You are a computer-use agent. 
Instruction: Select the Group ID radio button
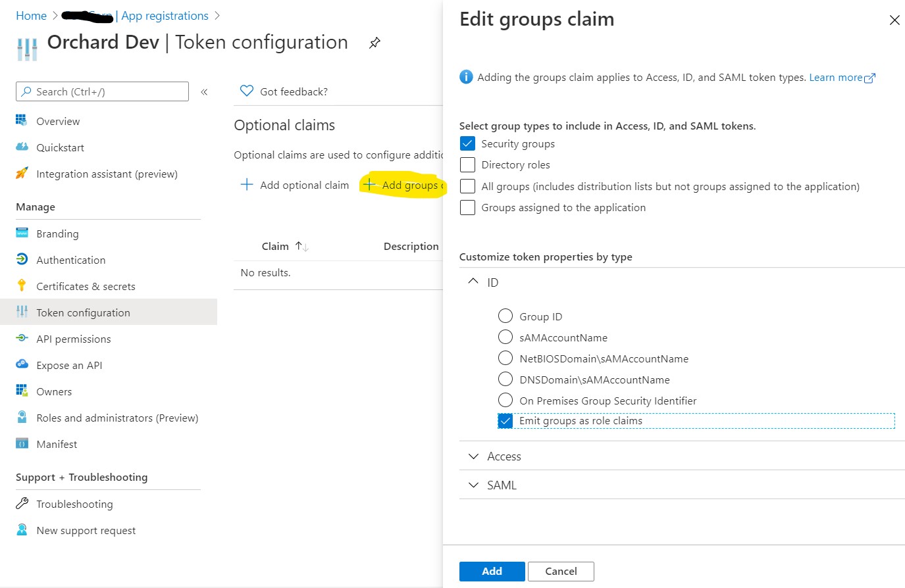(x=505, y=316)
